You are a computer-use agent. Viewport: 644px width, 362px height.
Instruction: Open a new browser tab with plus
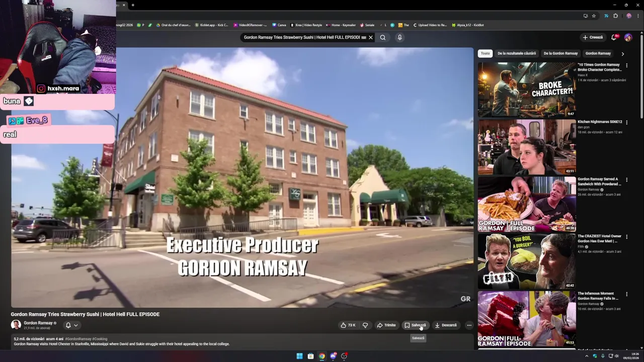click(x=133, y=5)
